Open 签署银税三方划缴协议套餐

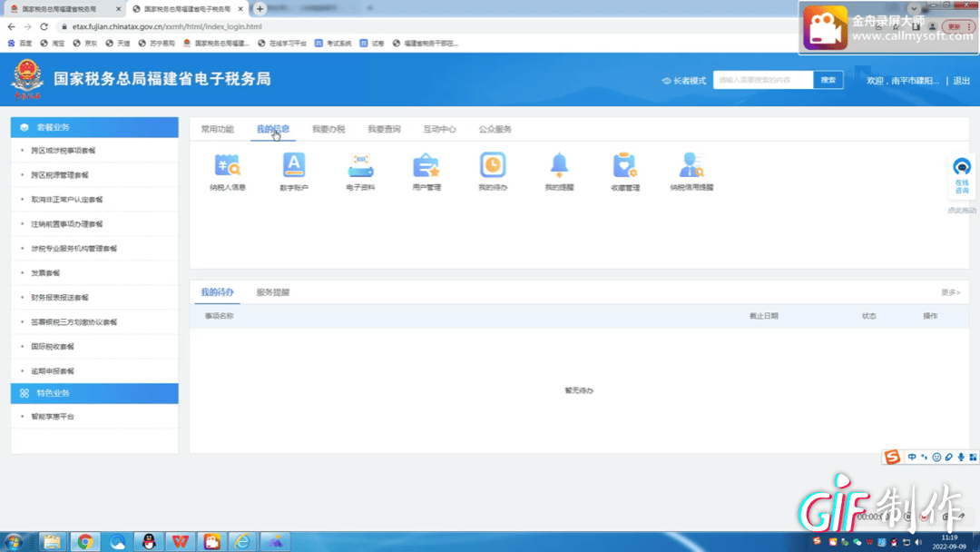(x=73, y=322)
